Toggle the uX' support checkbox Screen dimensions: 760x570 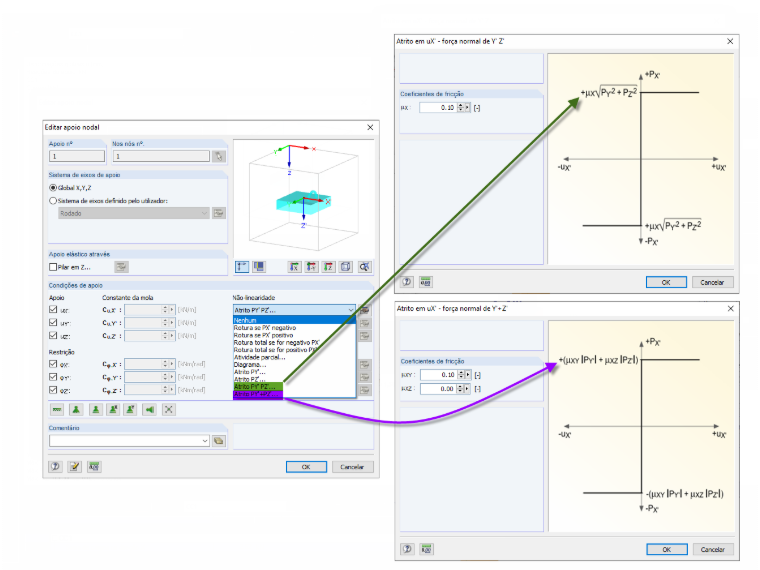point(53,309)
